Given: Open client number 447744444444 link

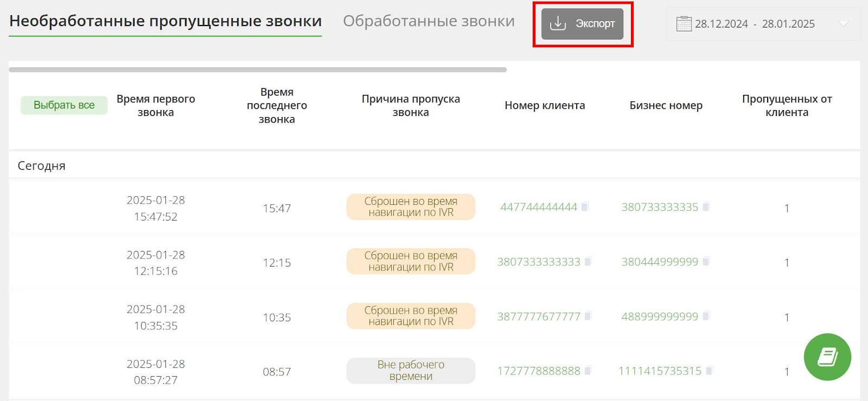Looking at the screenshot, I should pos(539,207).
